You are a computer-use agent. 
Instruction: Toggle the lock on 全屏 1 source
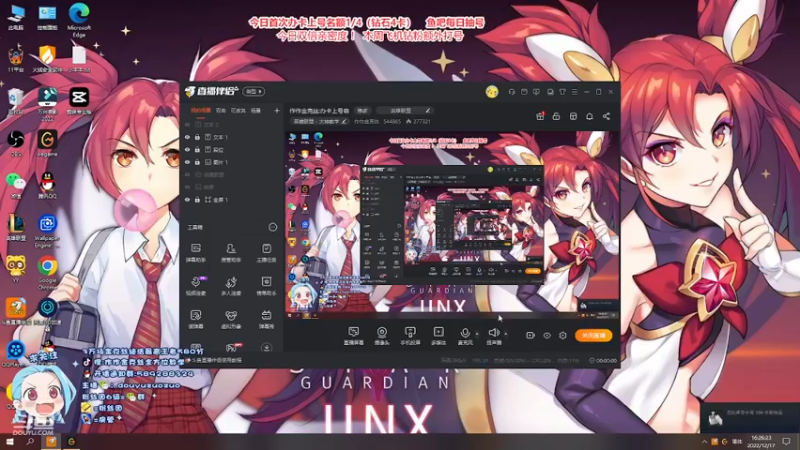[197, 200]
